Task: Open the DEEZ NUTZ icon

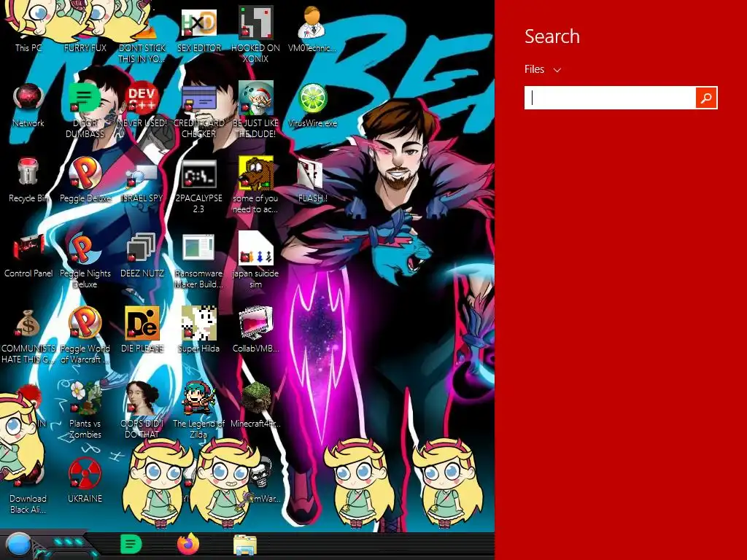Action: tap(142, 248)
